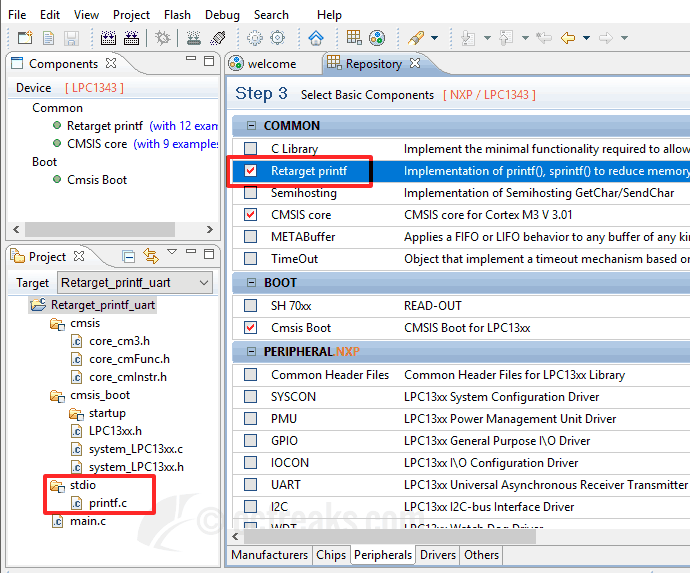The width and height of the screenshot is (690, 573).
Task: Start debugging with the bug icon
Action: (x=162, y=38)
